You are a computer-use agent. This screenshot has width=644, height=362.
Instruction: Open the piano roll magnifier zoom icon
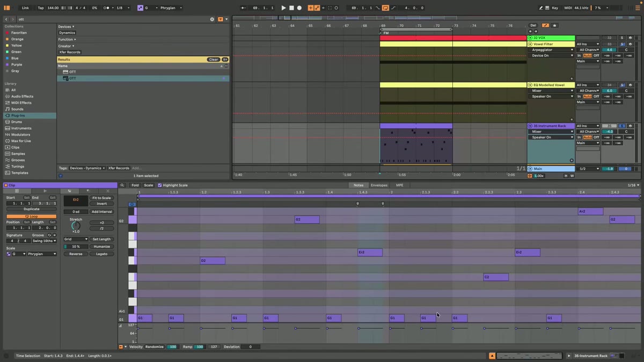point(122,185)
